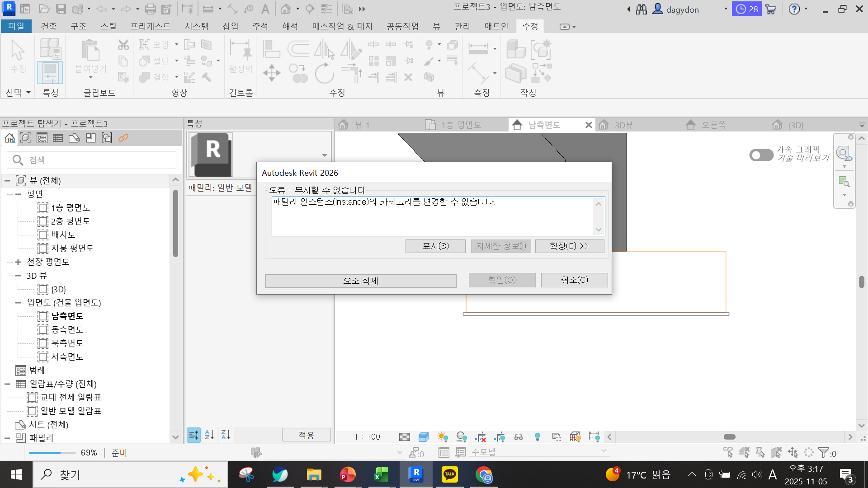
Task: Click the temporary hide/isolate glasses icon
Action: [519, 437]
